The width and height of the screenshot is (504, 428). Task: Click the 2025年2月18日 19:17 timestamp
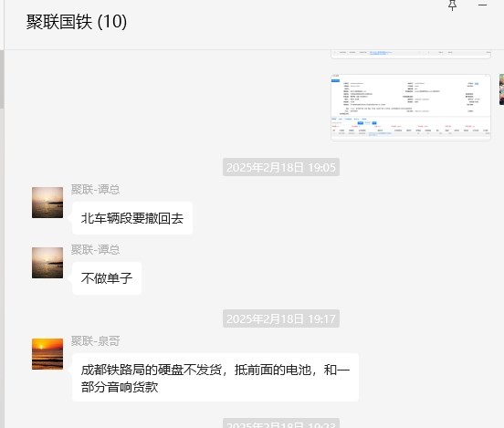click(281, 318)
